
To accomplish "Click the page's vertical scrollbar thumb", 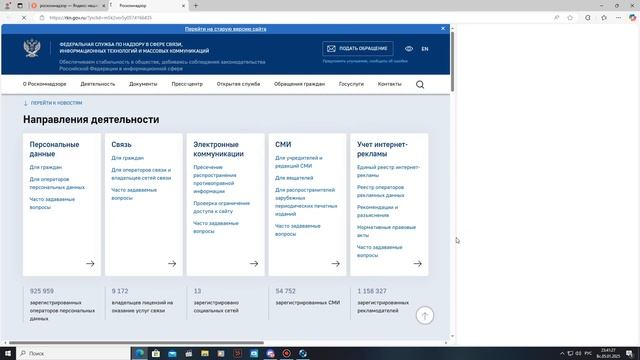I will [452, 61].
